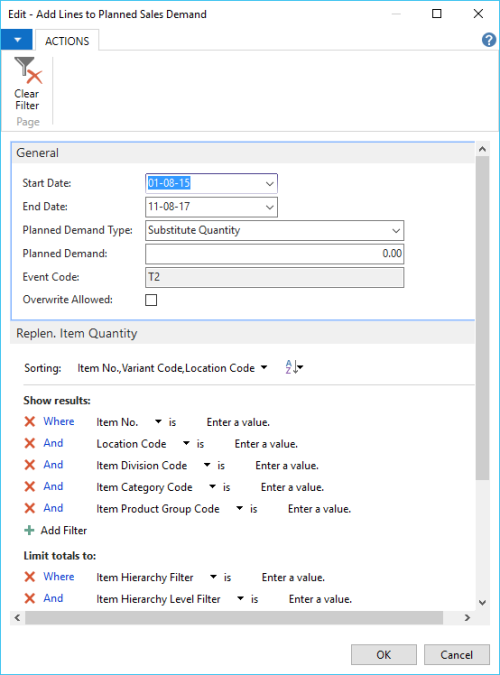
Task: Click the OK button
Action: click(x=384, y=655)
